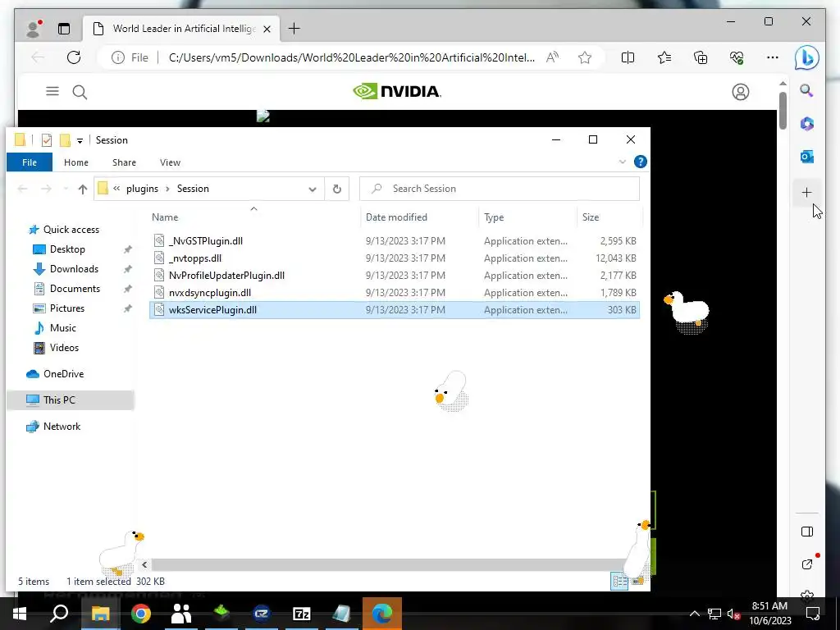Open Outlook icon in Edge sidebar

point(807,157)
